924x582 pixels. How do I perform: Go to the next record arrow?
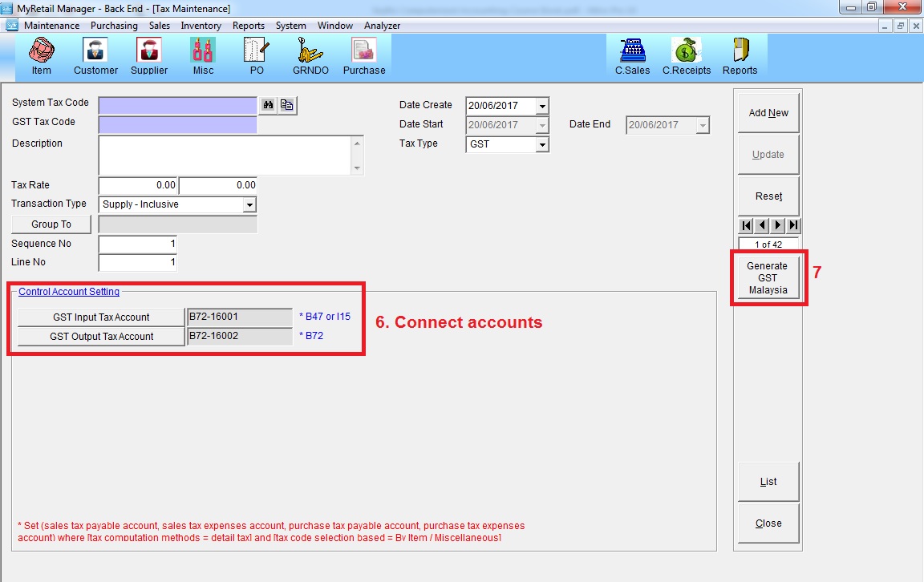(777, 226)
